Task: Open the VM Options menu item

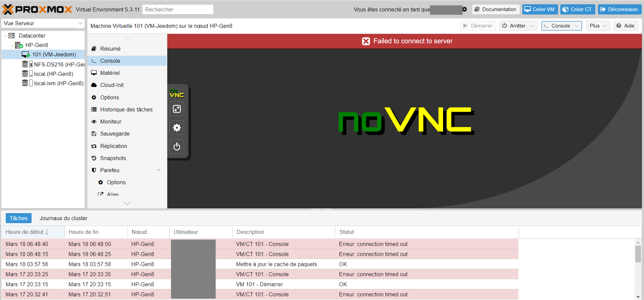Action: tap(127, 97)
